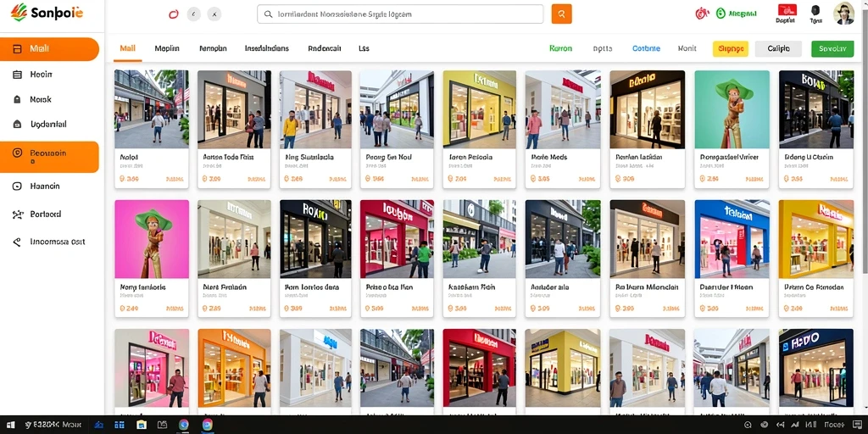
Task: Open the Windows Start menu
Action: coord(10,425)
